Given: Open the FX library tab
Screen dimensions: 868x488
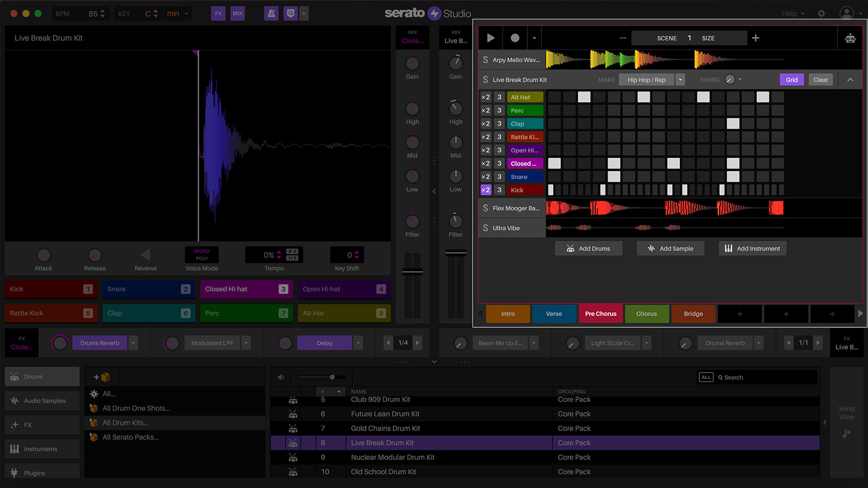Looking at the screenshot, I should 42,425.
